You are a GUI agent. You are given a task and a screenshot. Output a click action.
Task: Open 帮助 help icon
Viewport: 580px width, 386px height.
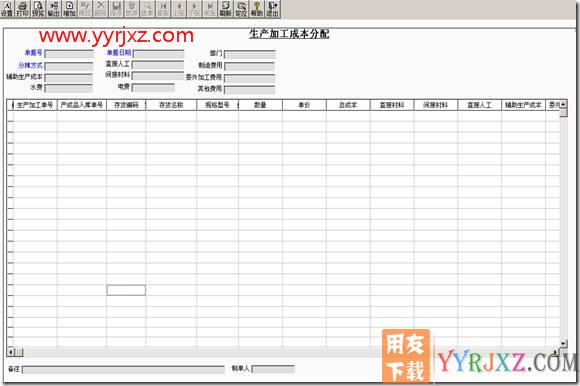(257, 9)
